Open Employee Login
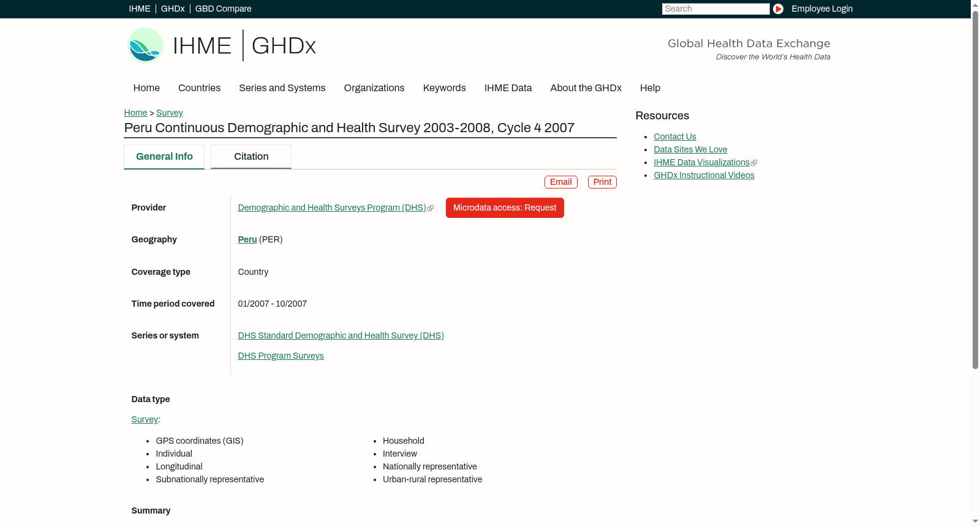This screenshot has height=527, width=980. (822, 9)
